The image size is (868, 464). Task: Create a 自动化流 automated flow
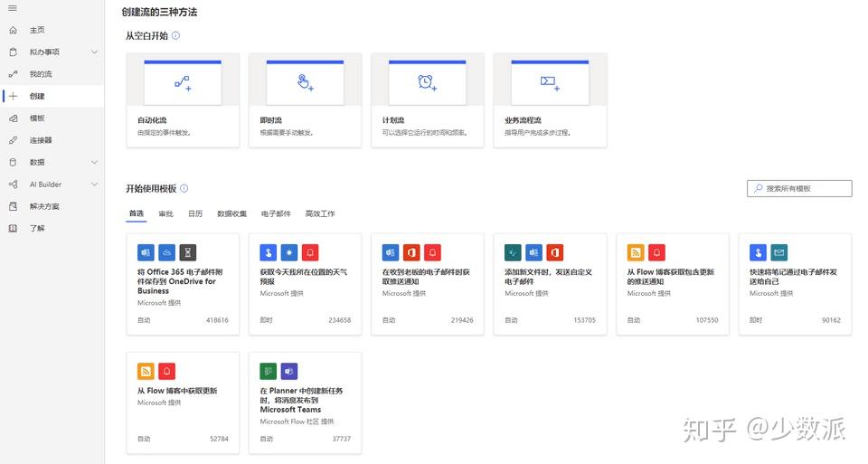(x=183, y=100)
